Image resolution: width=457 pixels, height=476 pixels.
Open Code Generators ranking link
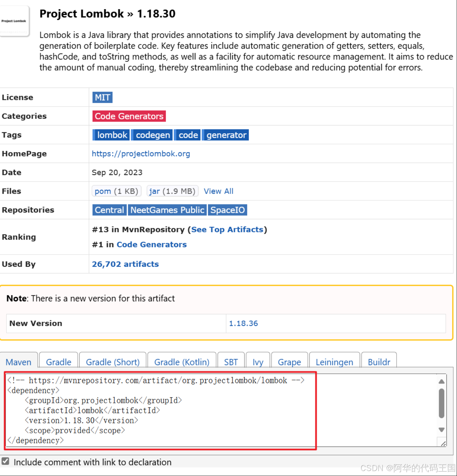click(151, 244)
